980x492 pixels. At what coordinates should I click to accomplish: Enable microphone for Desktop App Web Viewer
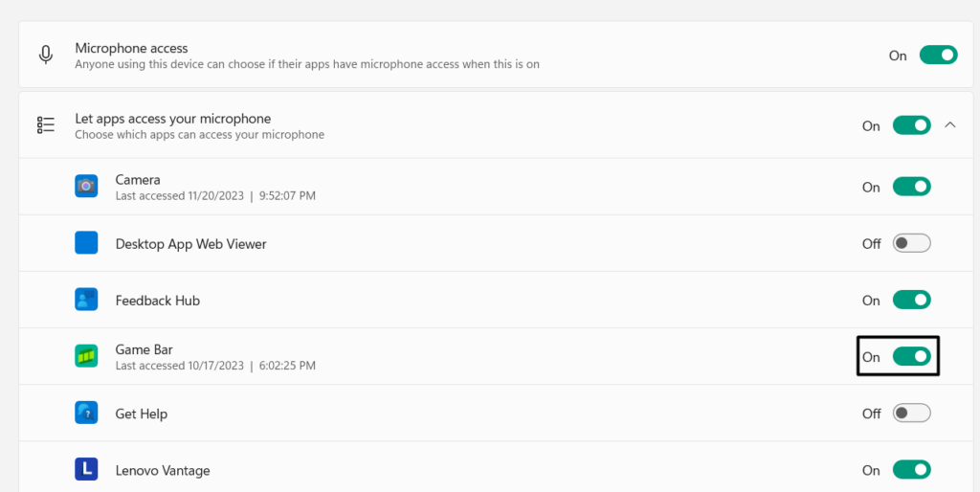pos(911,243)
